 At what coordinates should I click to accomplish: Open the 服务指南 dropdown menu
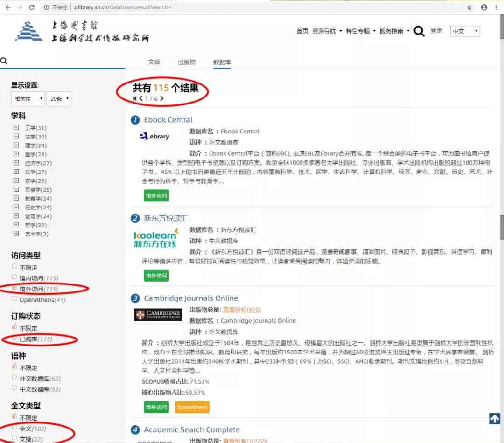pos(394,31)
